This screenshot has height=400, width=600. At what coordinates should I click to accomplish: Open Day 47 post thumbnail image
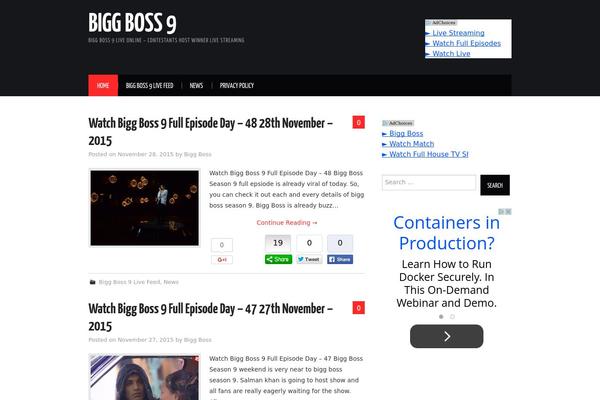(145, 377)
